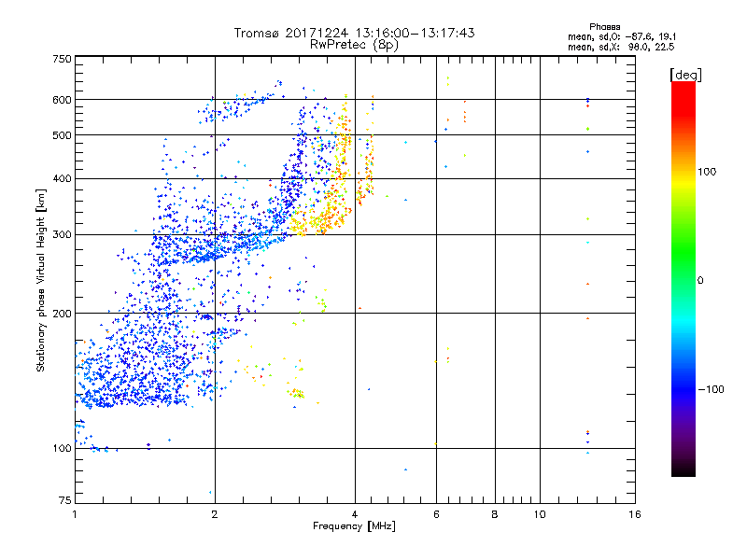This screenshot has width=747, height=560.
Task: Click the x-axis tick label '16'
Action: [635, 514]
